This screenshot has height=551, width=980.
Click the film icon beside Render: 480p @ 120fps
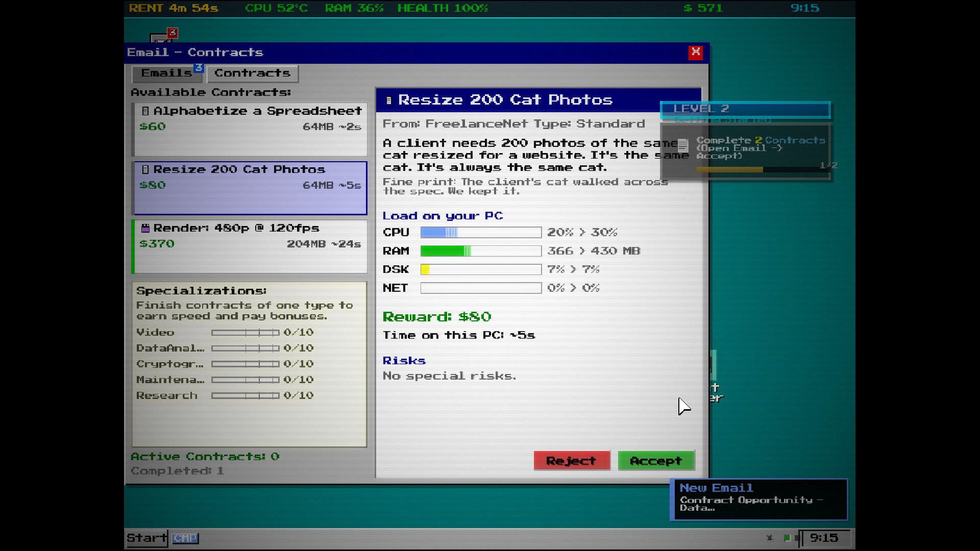(145, 228)
